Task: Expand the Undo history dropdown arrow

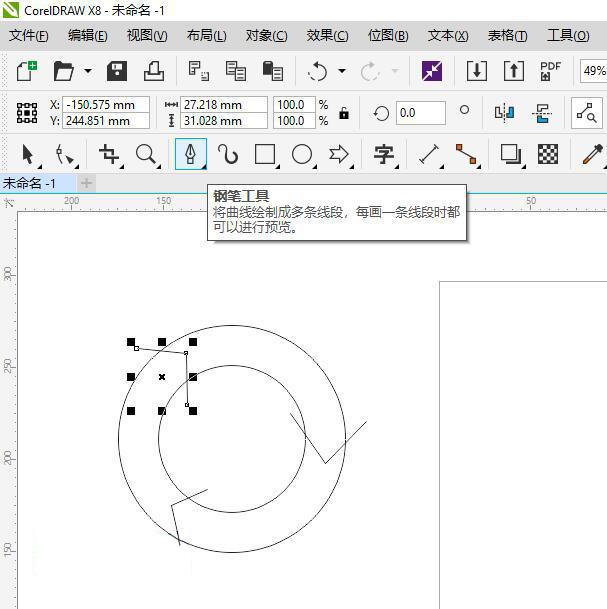Action: (342, 71)
